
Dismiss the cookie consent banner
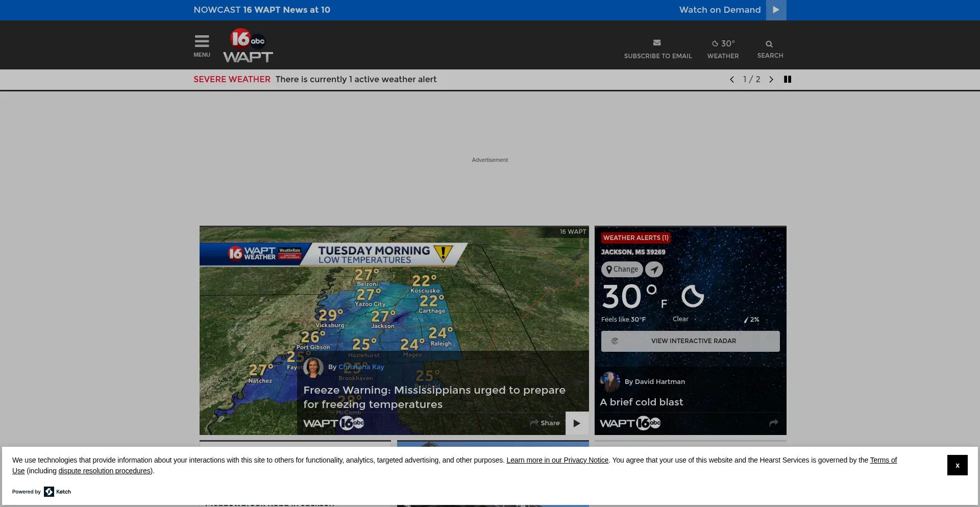pyautogui.click(x=957, y=465)
